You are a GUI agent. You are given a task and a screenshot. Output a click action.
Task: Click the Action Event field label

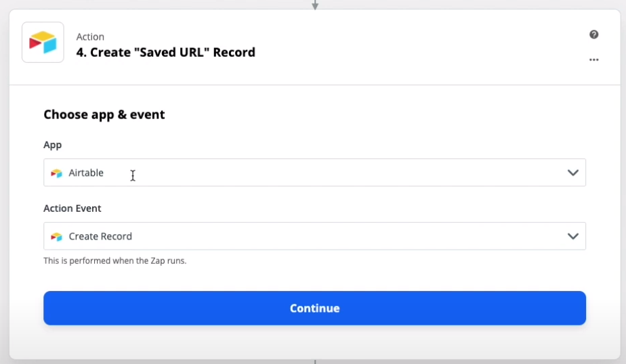coord(72,208)
